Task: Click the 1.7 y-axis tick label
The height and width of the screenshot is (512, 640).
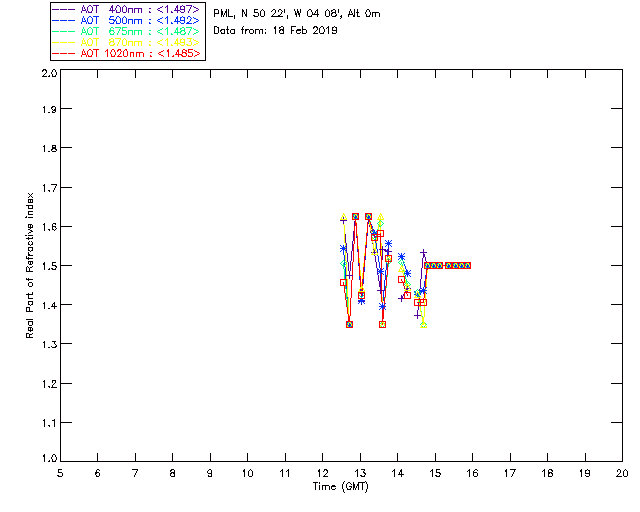Action: 49,188
